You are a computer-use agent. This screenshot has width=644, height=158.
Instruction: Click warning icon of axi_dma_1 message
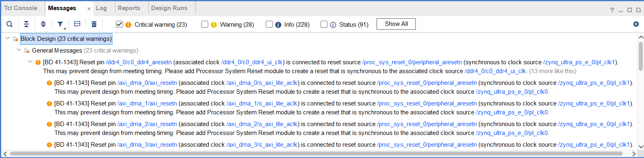(x=49, y=103)
